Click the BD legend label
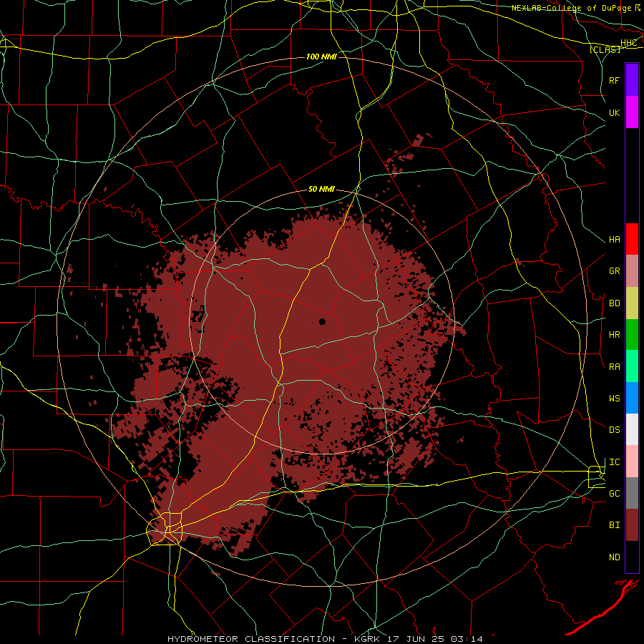The image size is (644, 644). pos(614,303)
